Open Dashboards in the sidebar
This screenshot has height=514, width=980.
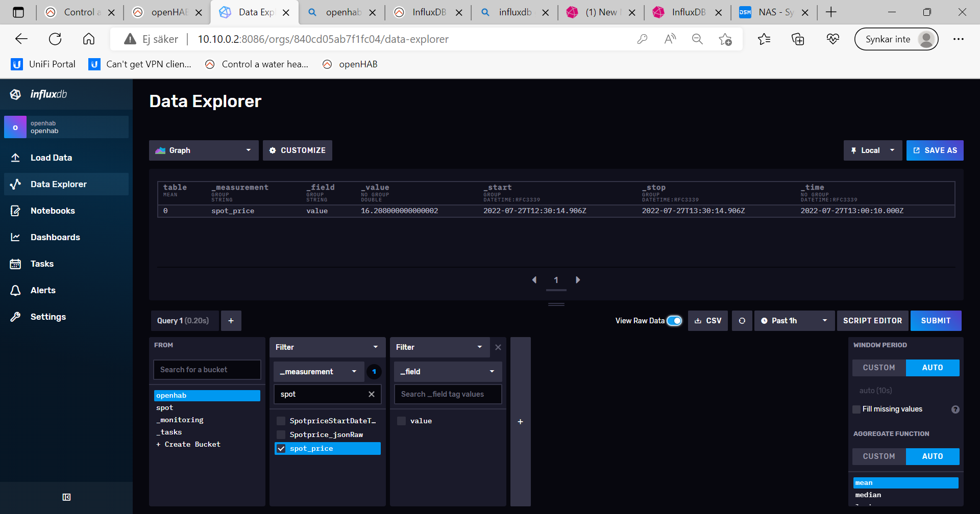click(55, 237)
